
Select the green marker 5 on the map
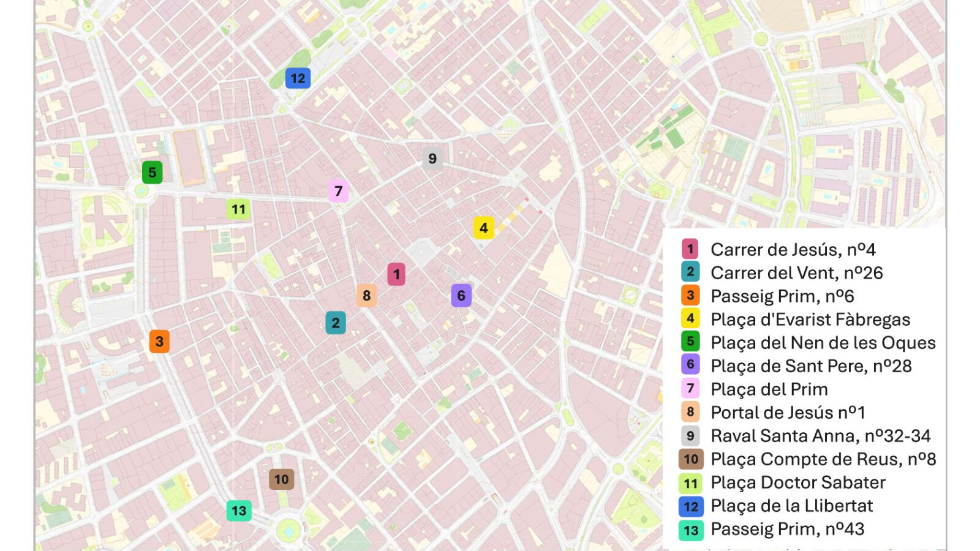coord(152,173)
